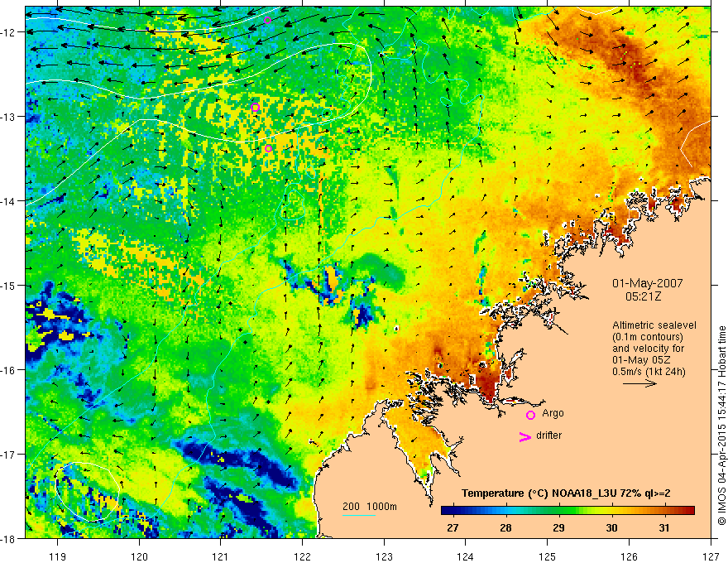Click latitude axis label -12
Screen dimensions: 728x563
[8, 32]
